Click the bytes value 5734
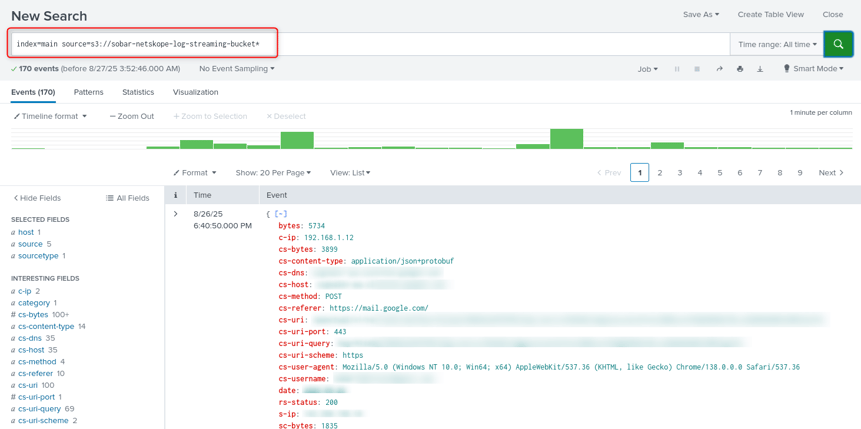Image resolution: width=861 pixels, height=429 pixels. click(317, 225)
